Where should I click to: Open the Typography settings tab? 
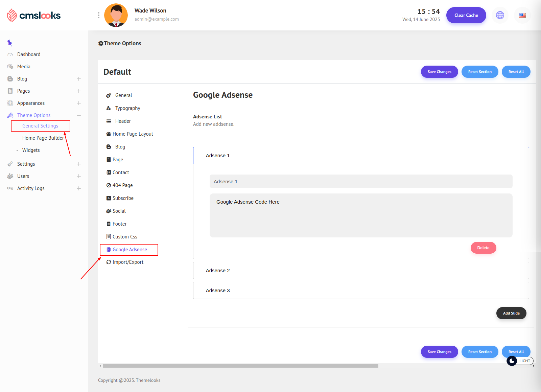pyautogui.click(x=127, y=108)
